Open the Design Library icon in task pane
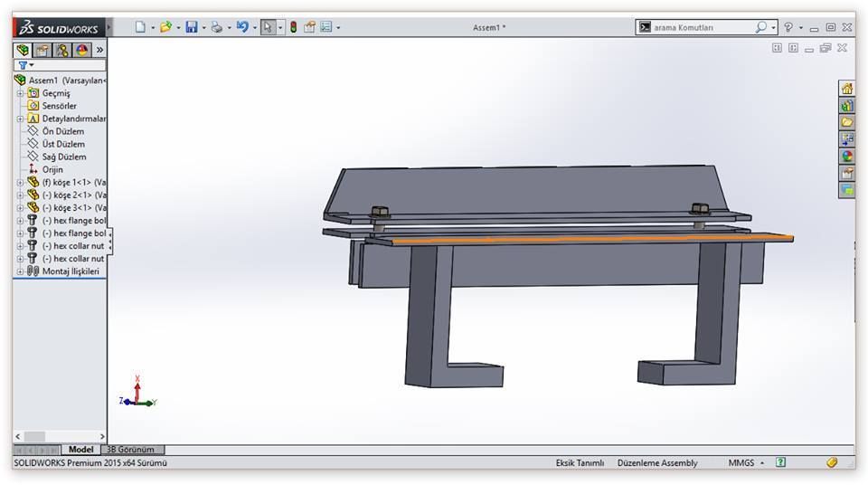This screenshot has width=868, height=485. click(x=847, y=105)
